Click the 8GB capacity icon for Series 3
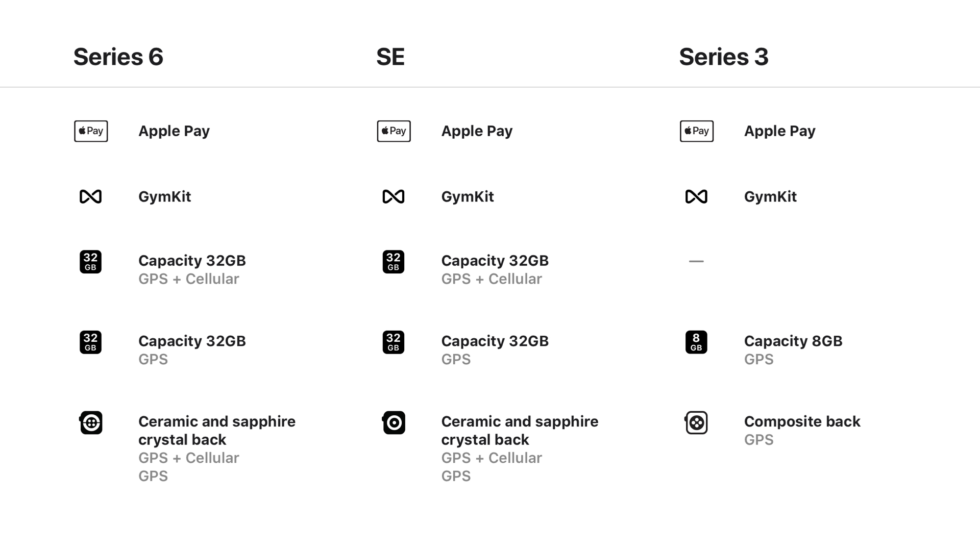The width and height of the screenshot is (980, 551). [696, 342]
